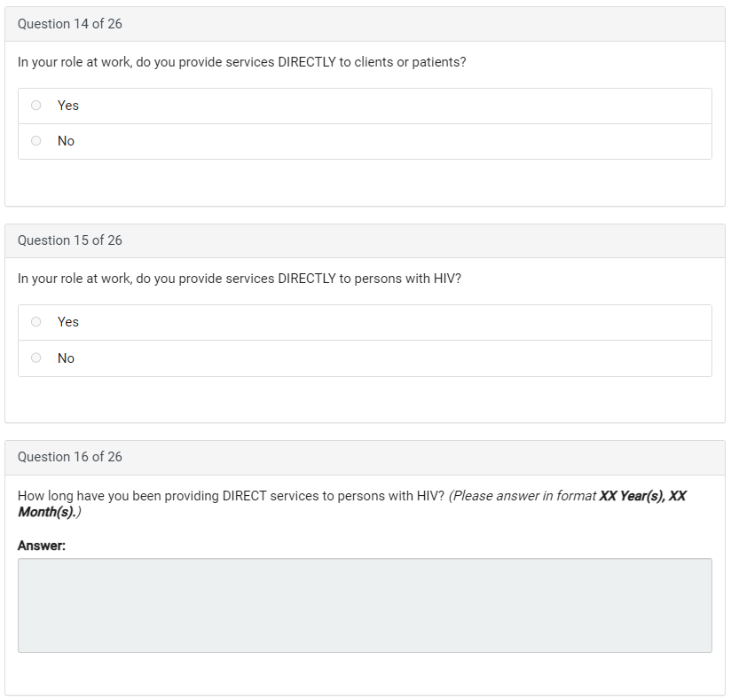
Task: Click the 'Yes' label text under the persons with HIV question
Action: click(68, 322)
